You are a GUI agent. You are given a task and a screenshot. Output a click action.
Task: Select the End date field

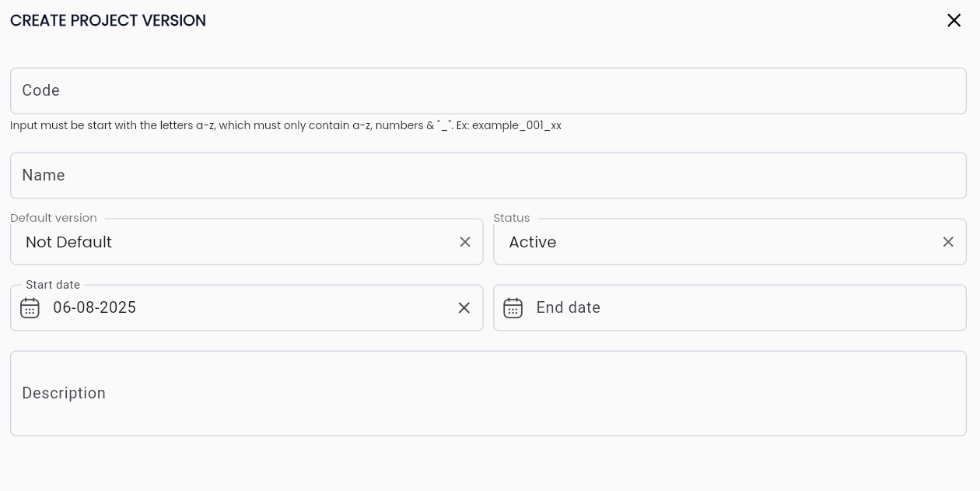click(739, 308)
